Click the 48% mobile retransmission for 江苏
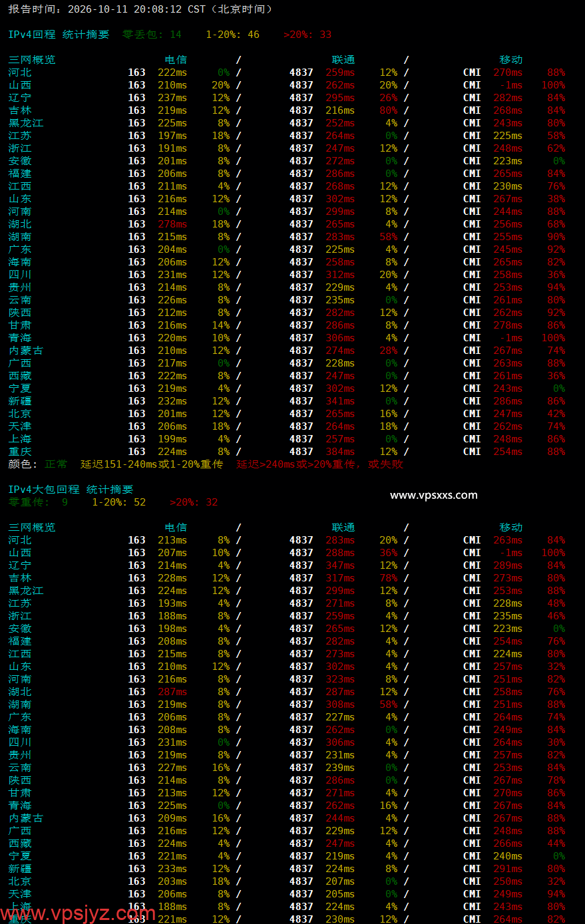Viewport: 585px width, 924px height. (556, 603)
